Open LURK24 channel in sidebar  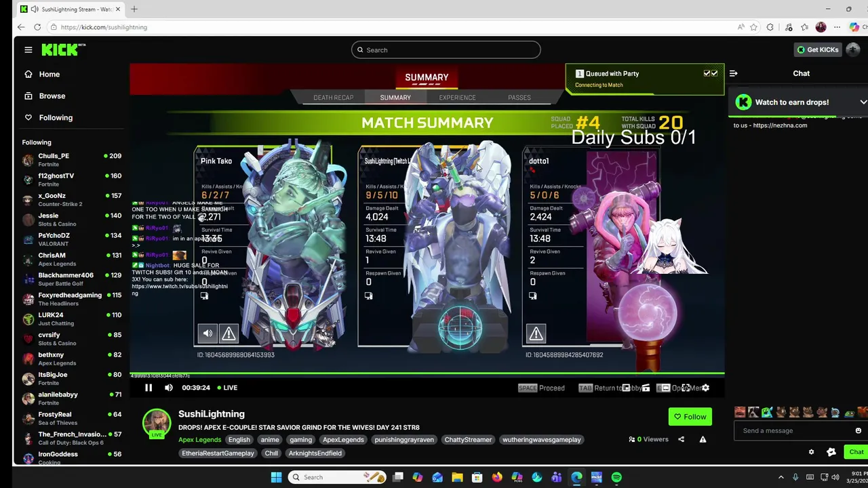click(x=71, y=319)
